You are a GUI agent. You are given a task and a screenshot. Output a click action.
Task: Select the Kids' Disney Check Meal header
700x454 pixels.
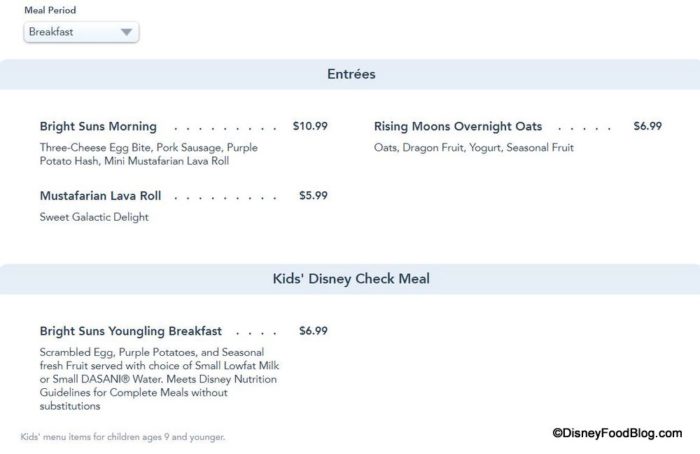tap(350, 279)
